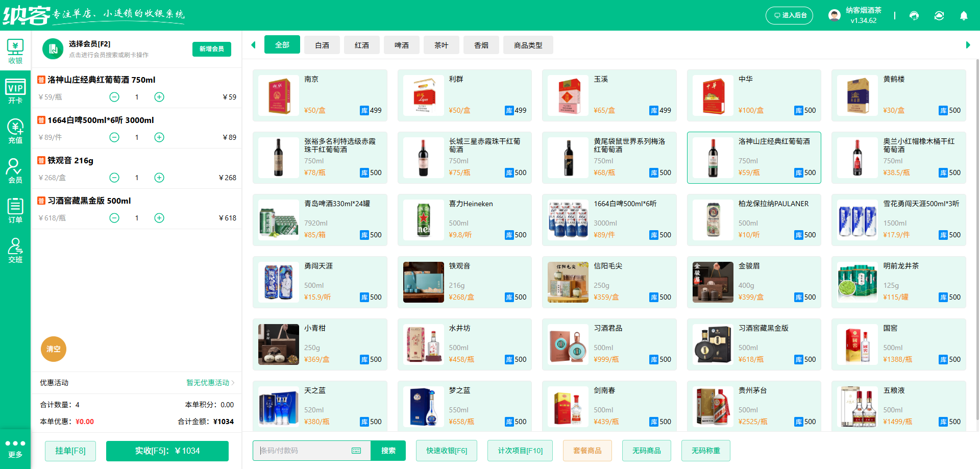Viewport: 980px width, 469px height.
Task: Click the 实收[F5] payment button
Action: pyautogui.click(x=167, y=451)
